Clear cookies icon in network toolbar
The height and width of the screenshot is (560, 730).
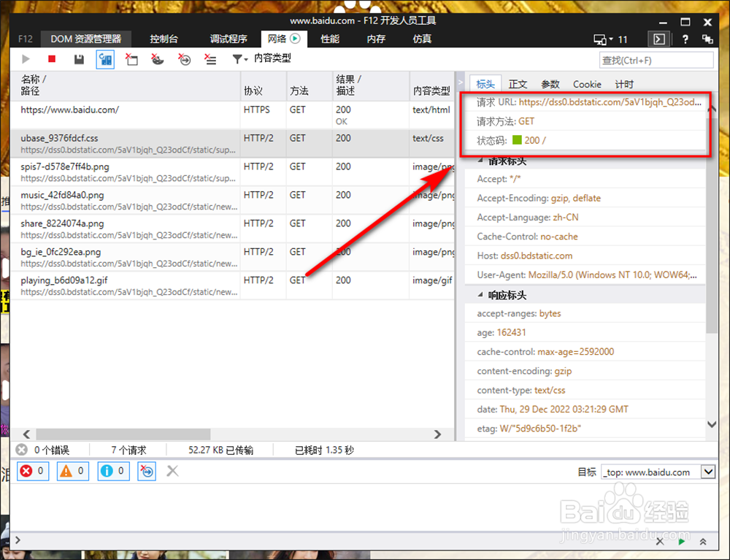tap(158, 59)
